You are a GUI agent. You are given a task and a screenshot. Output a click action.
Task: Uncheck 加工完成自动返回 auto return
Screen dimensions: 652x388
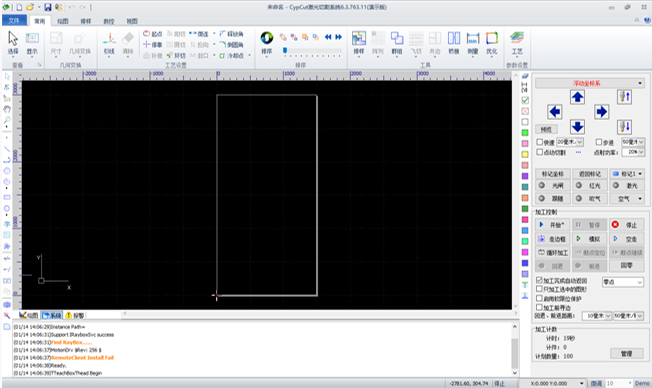539,280
